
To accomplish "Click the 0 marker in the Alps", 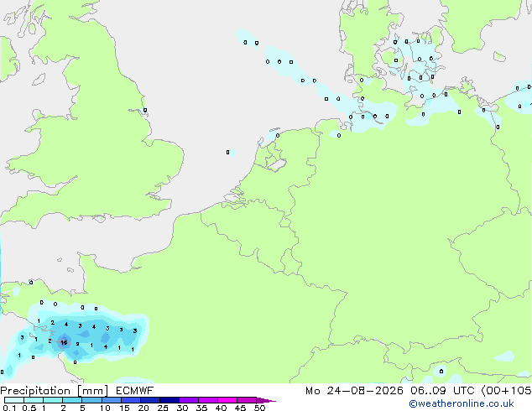I will tap(441, 372).
